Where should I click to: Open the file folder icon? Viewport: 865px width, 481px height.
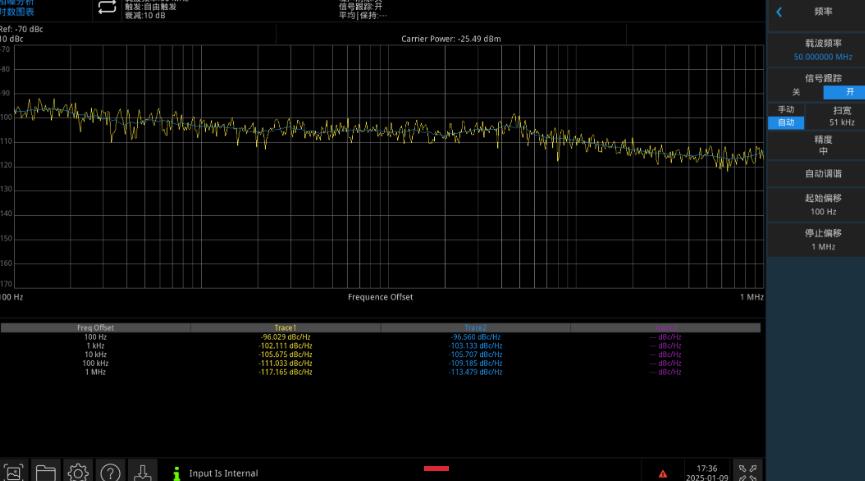pyautogui.click(x=46, y=472)
